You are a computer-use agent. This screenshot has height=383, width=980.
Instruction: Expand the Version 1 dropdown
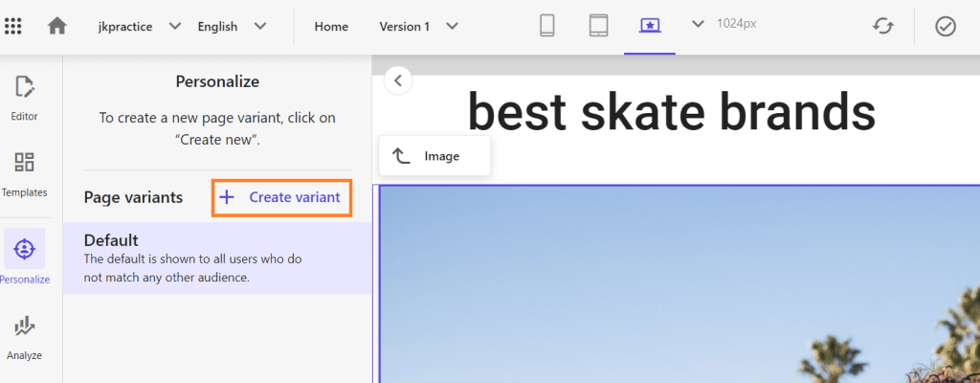(453, 26)
